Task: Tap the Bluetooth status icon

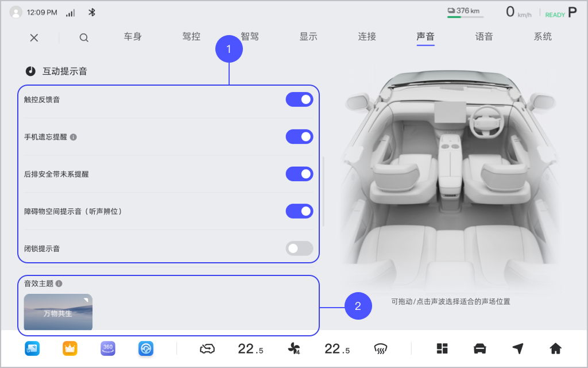Action: click(91, 13)
